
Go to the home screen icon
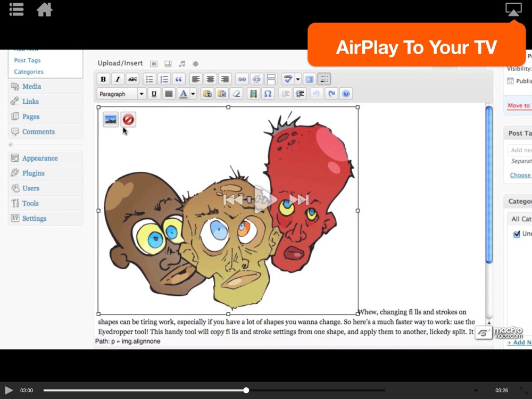(x=45, y=9)
